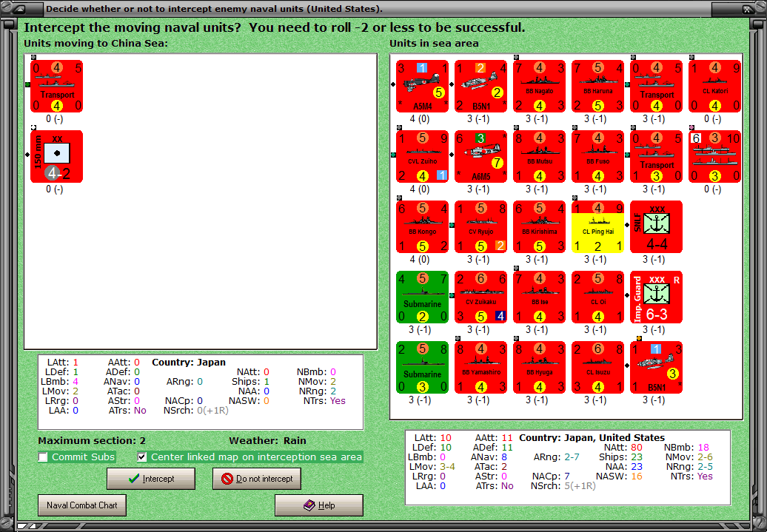The height and width of the screenshot is (532, 767).
Task: Uncheck Center linked map on interception sea area
Action: (x=142, y=457)
